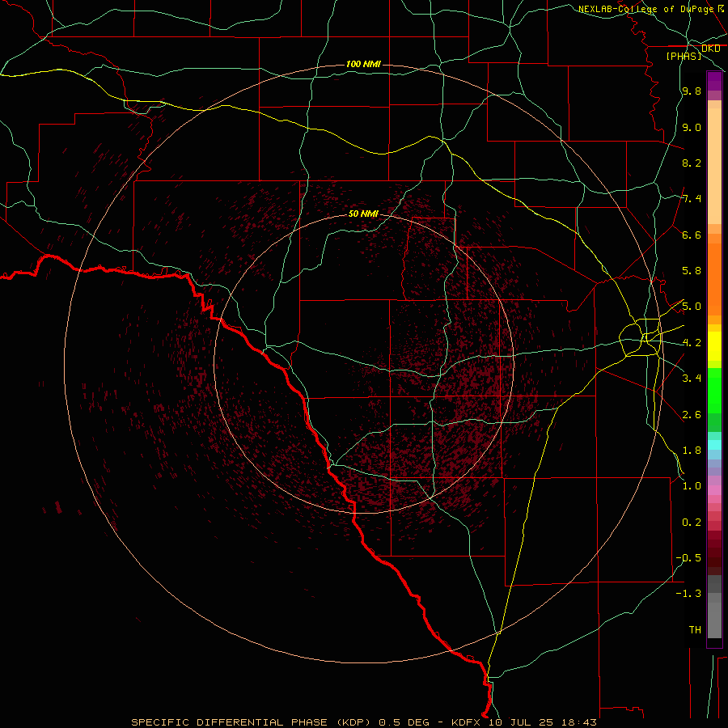Pick the cyan segment of the color bar
Viewport: 728px width, 728px height.
tap(714, 445)
